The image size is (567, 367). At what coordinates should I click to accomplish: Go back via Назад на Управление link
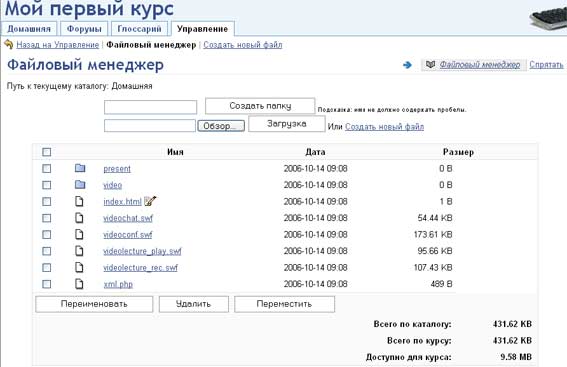[x=57, y=45]
